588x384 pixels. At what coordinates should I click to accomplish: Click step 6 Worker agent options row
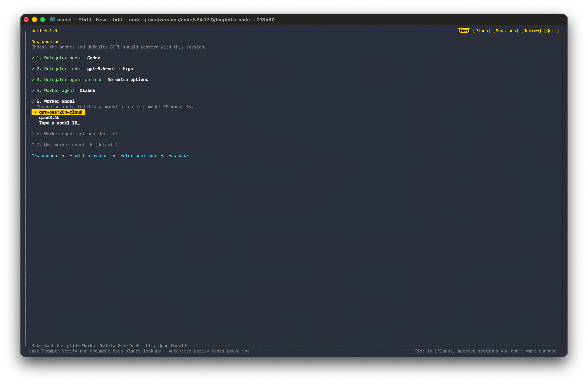click(75, 134)
